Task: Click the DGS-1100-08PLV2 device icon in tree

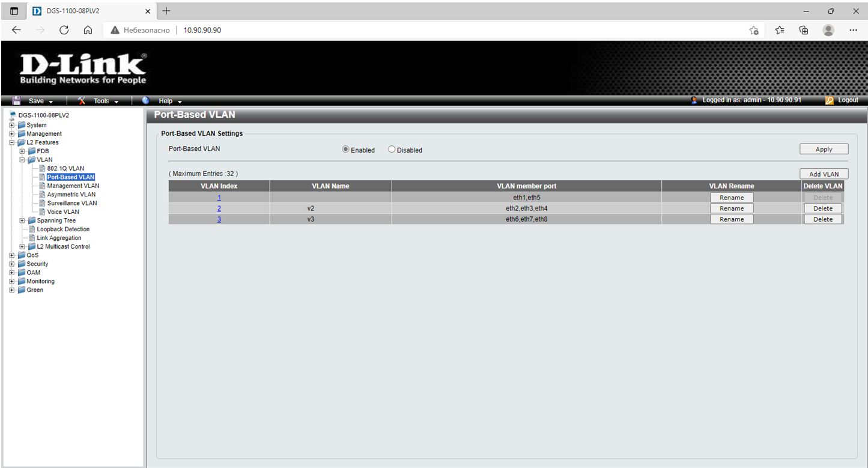Action: click(12, 115)
